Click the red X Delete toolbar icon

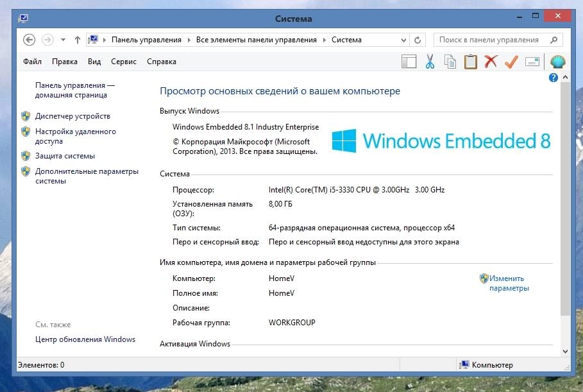point(491,61)
